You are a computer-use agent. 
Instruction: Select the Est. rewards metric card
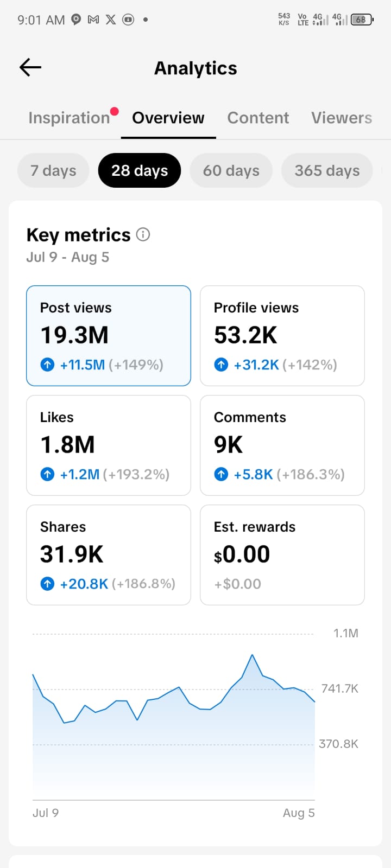tap(282, 555)
